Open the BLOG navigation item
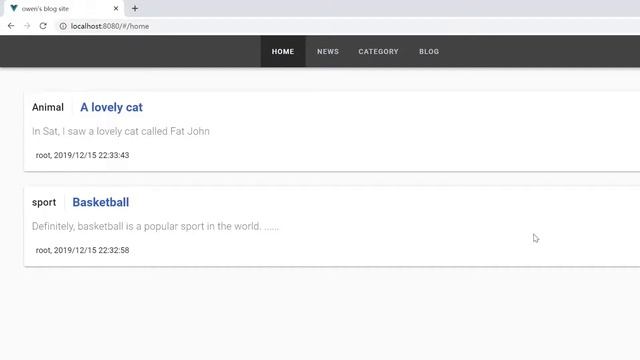This screenshot has height=360, width=640. tap(429, 51)
